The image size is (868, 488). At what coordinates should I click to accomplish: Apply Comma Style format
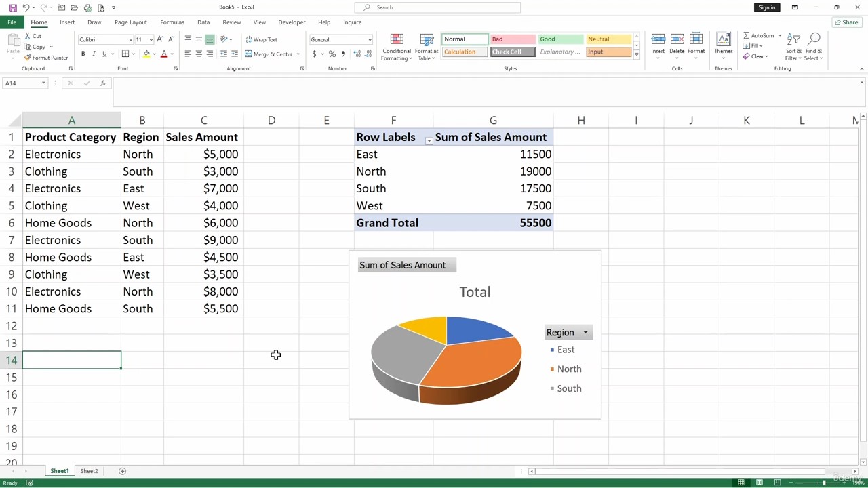pyautogui.click(x=343, y=54)
